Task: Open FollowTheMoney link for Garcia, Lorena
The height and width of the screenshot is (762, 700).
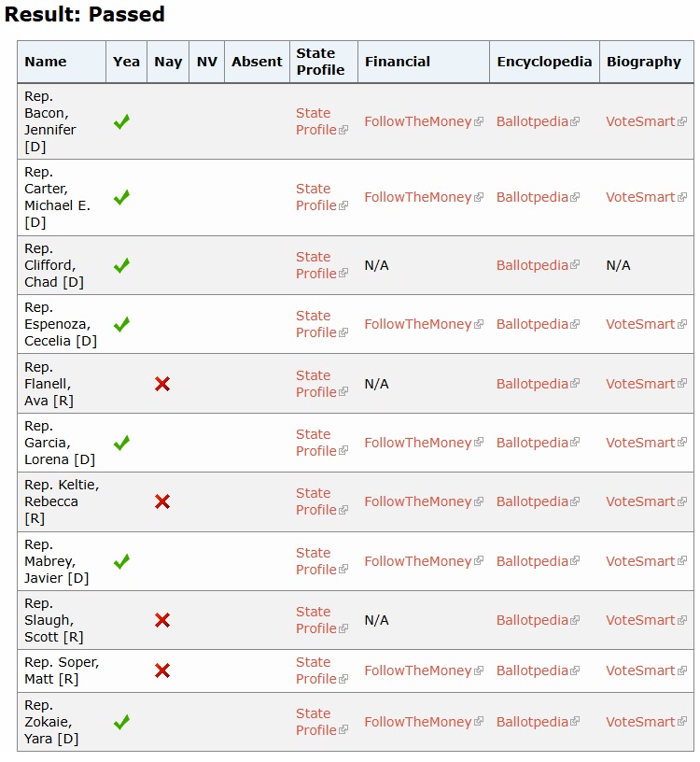Action: [424, 443]
